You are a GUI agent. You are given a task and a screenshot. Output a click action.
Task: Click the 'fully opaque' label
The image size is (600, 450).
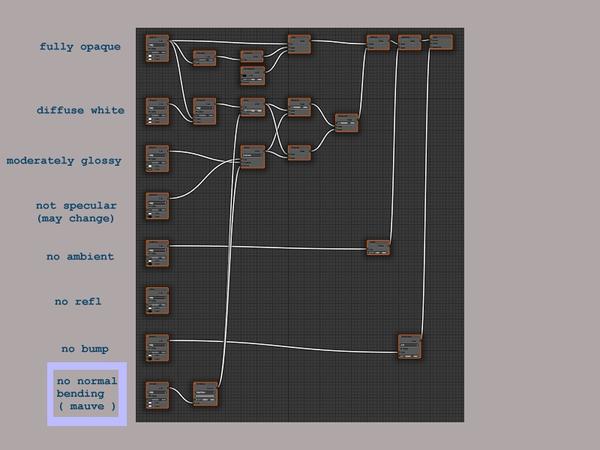pos(80,47)
